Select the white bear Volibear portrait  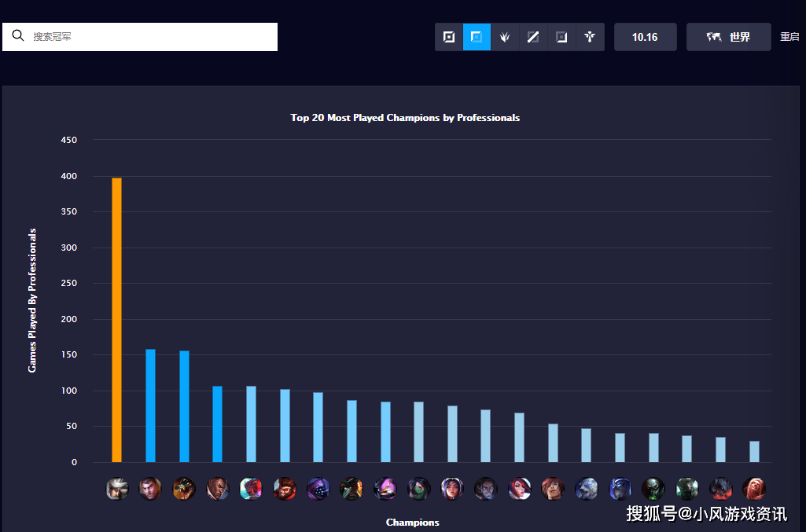pyautogui.click(x=586, y=489)
